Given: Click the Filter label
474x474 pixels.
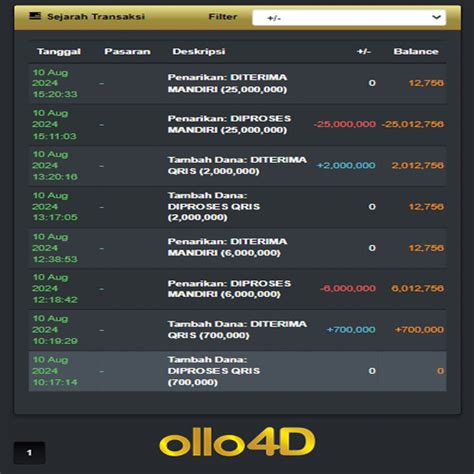Looking at the screenshot, I should tap(223, 17).
